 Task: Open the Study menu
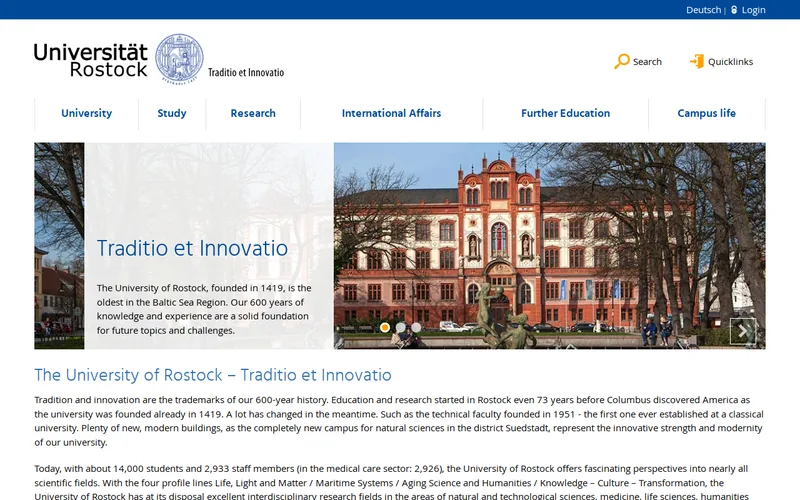pos(172,113)
